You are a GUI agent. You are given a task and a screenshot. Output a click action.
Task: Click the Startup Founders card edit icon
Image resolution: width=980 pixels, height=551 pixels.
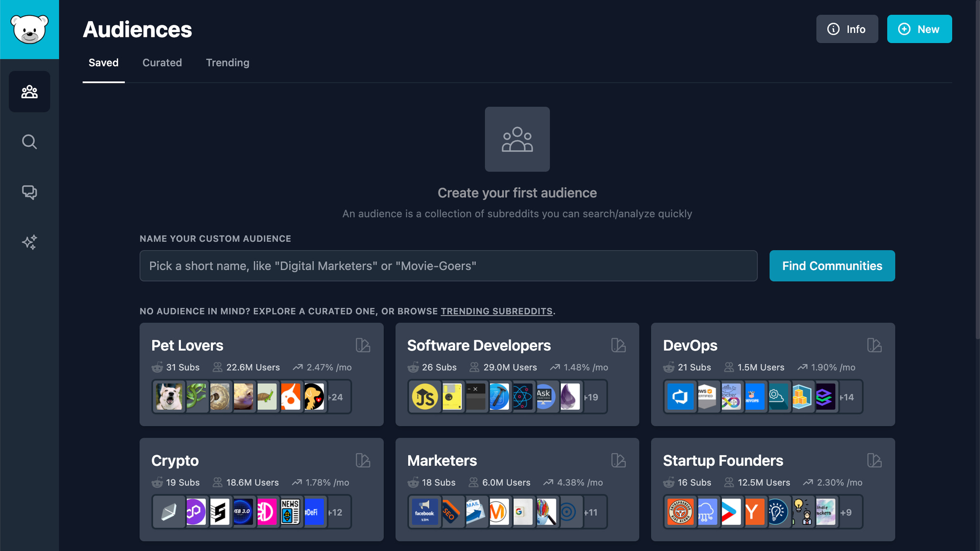click(874, 461)
